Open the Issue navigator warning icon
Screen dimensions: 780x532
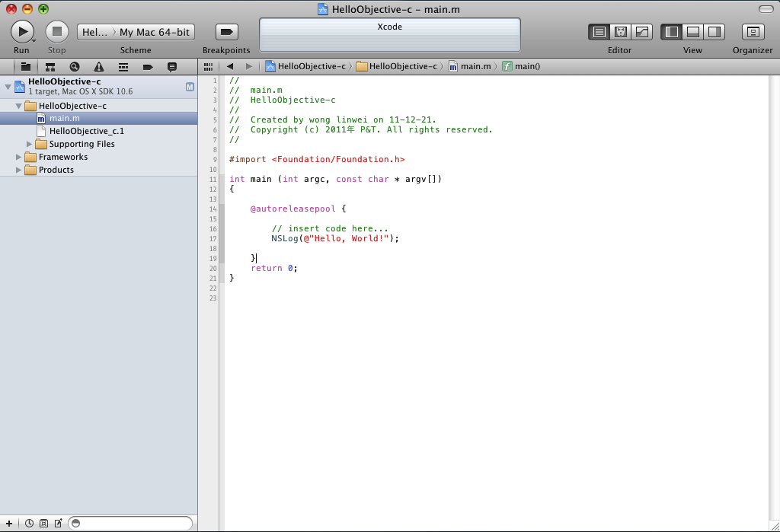click(99, 67)
